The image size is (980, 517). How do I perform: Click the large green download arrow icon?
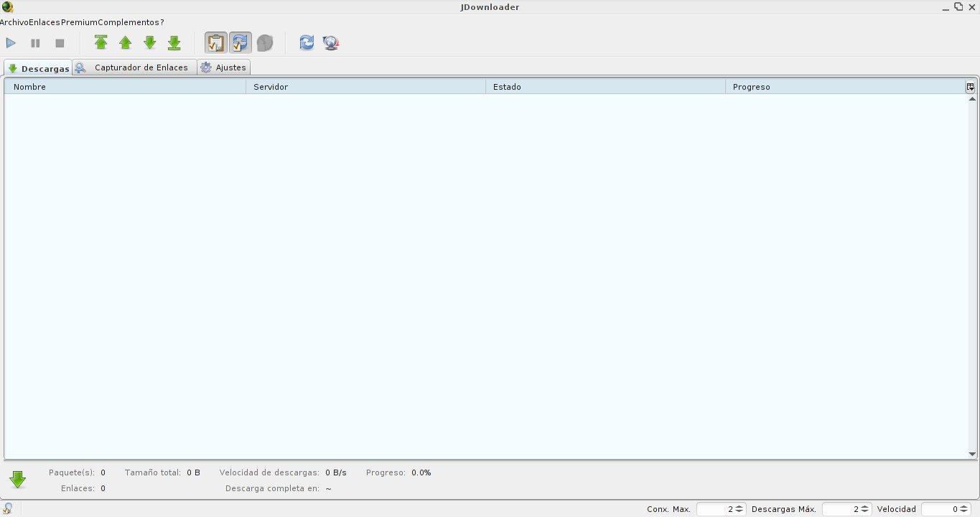[18, 480]
